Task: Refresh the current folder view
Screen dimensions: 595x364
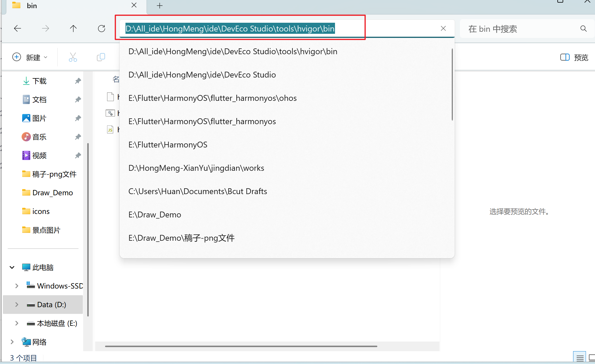Action: coord(102,29)
